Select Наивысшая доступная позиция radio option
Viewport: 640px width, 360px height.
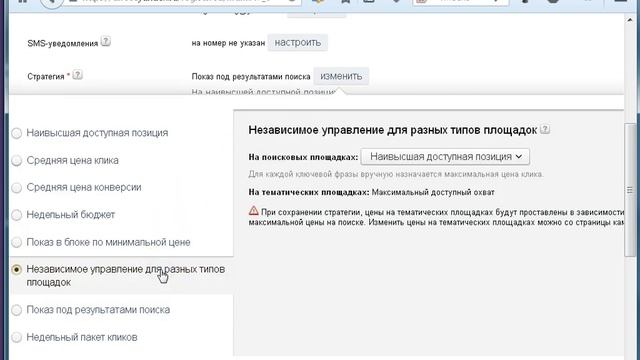click(x=17, y=133)
